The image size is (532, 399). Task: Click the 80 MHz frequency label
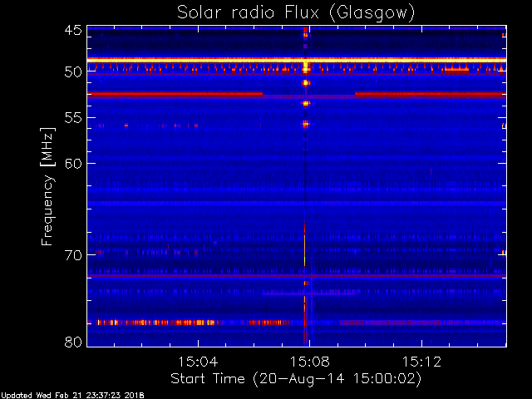click(73, 342)
